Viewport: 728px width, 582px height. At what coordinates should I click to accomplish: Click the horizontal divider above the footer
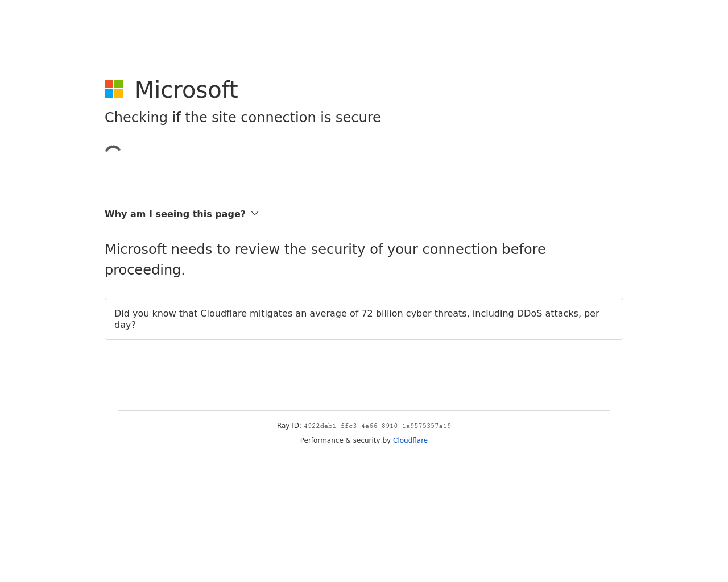(x=364, y=410)
